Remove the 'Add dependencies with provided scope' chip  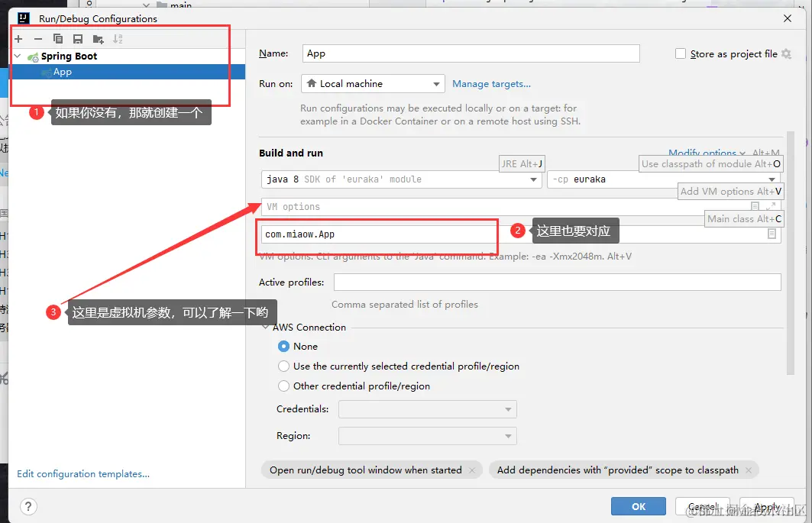pos(749,470)
